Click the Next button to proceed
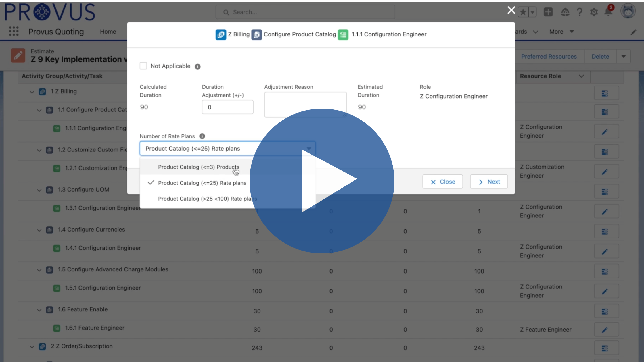This screenshot has height=362, width=644. tap(489, 182)
